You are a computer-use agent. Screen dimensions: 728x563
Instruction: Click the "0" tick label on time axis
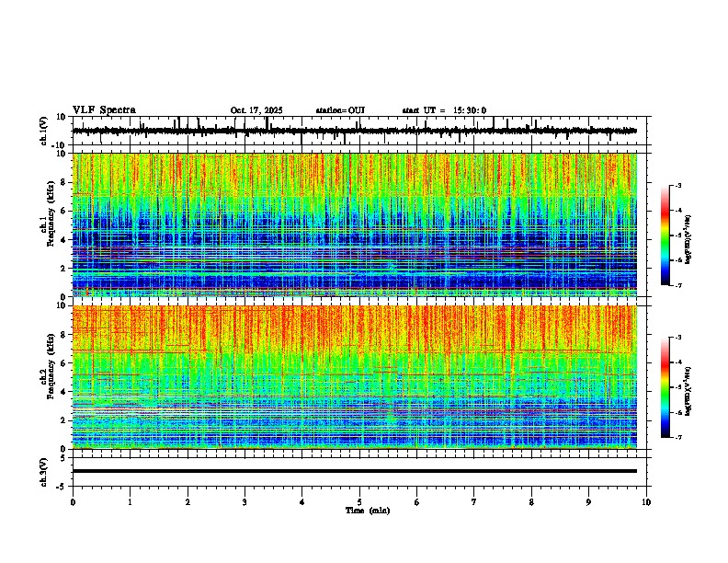[73, 502]
